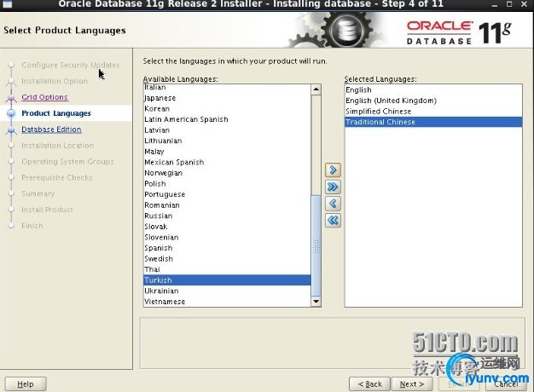Click the Grid Options step marker icon

(x=11, y=98)
